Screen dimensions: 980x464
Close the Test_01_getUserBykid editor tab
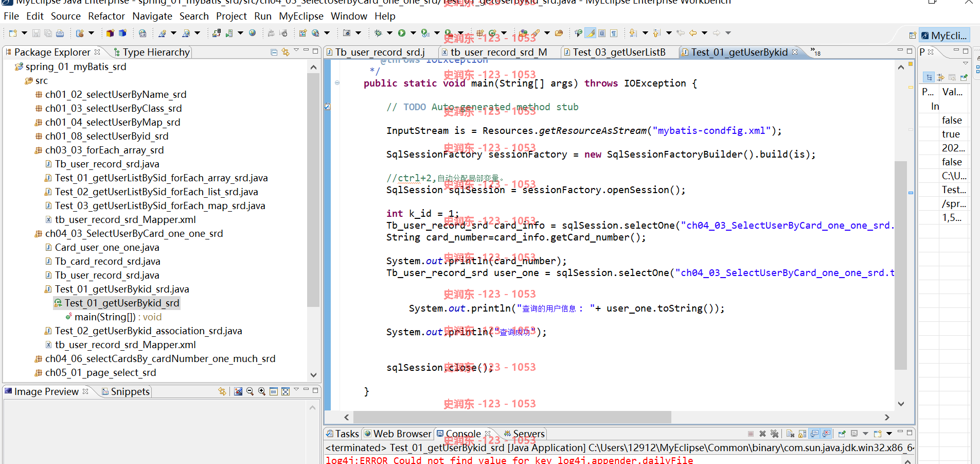point(795,51)
